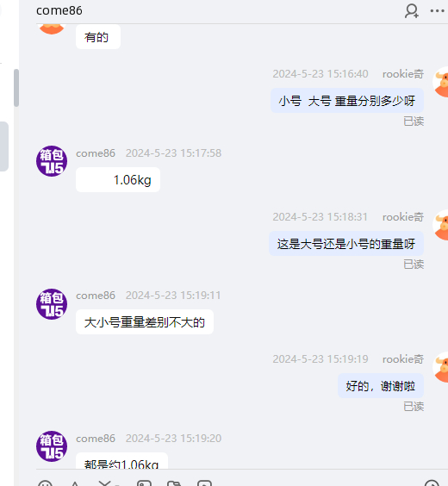Click the font style icon
448x486 pixels.
point(75,483)
